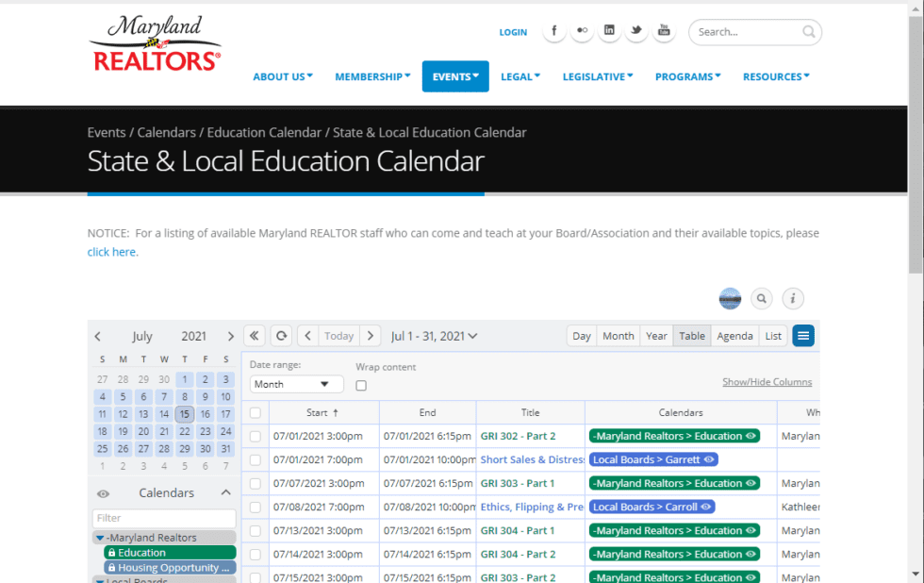Enable the Wrap content checkbox
This screenshot has width=924, height=583.
coord(362,385)
